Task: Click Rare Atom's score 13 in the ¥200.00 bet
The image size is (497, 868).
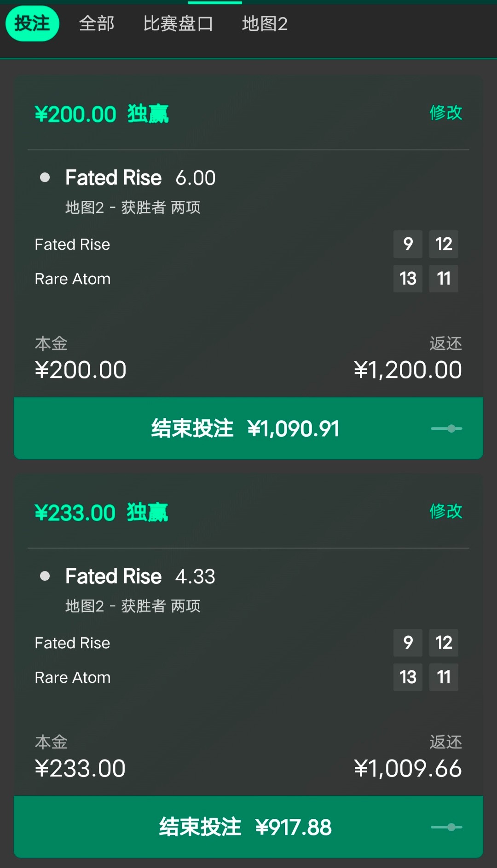Action: (x=408, y=279)
